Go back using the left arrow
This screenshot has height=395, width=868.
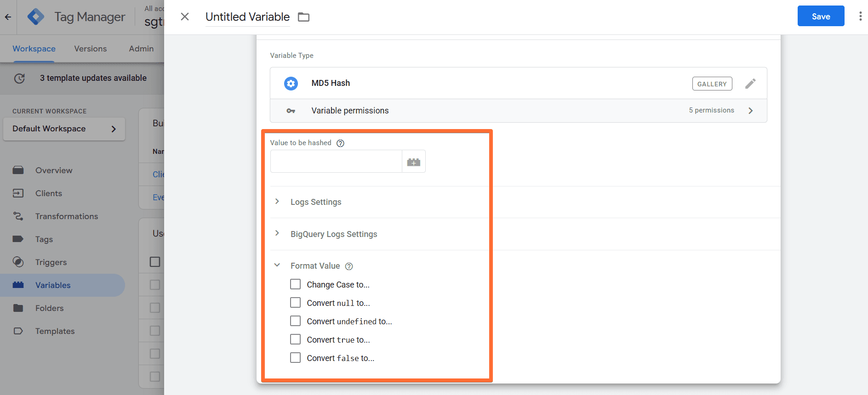click(x=8, y=17)
